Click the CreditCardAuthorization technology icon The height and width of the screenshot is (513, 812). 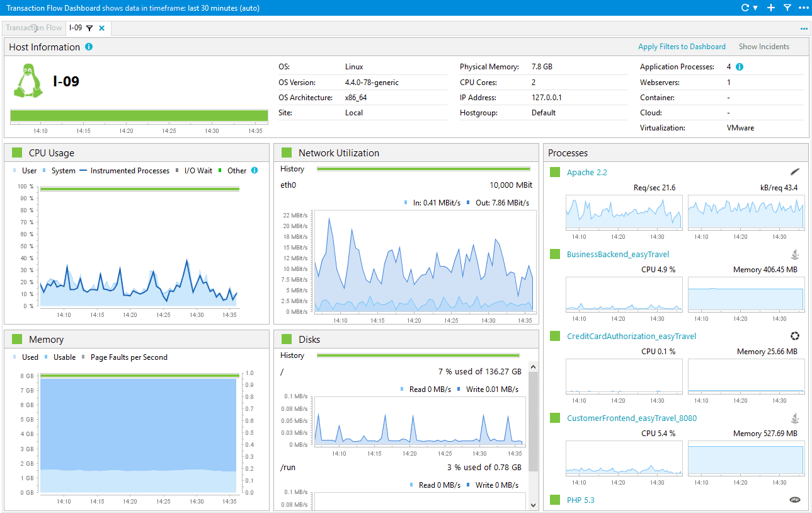[795, 336]
